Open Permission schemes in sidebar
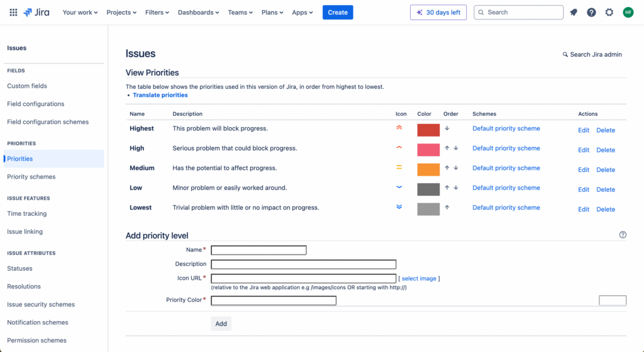Viewport: 644px width, 352px height. pos(36,341)
